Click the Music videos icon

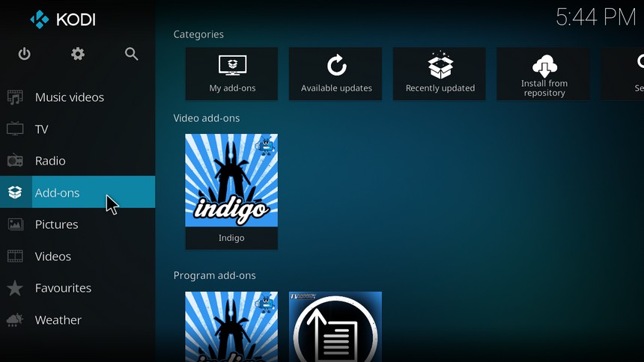pyautogui.click(x=15, y=97)
